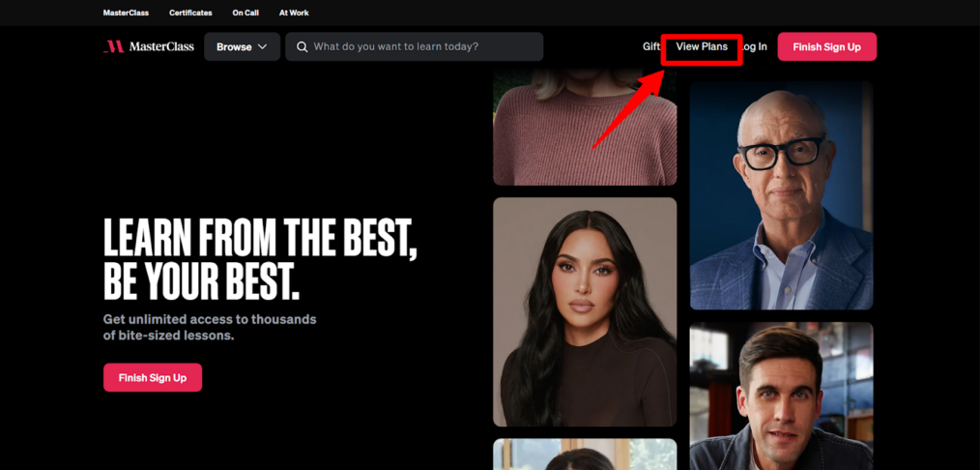Go to the At Work tab
Viewport: 980px width, 470px height.
tap(294, 13)
